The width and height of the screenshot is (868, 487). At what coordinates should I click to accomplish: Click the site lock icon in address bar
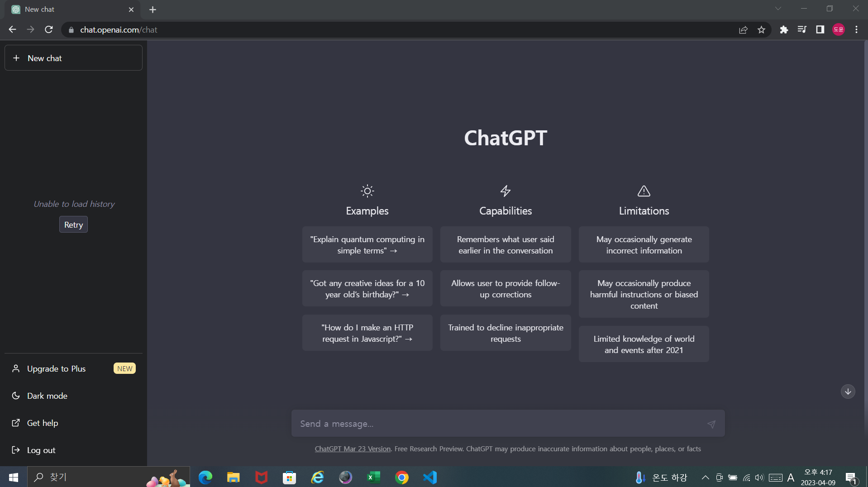[71, 30]
